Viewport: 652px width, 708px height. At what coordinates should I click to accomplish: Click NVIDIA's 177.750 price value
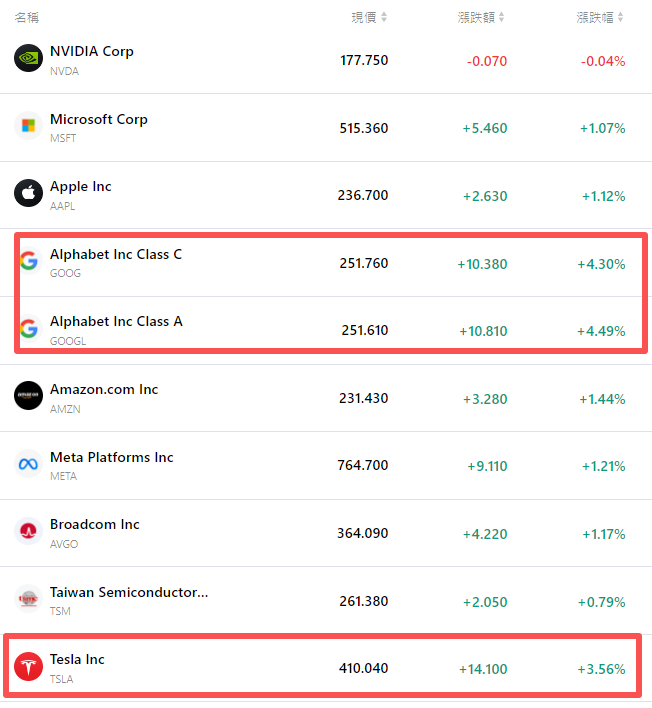click(x=363, y=60)
